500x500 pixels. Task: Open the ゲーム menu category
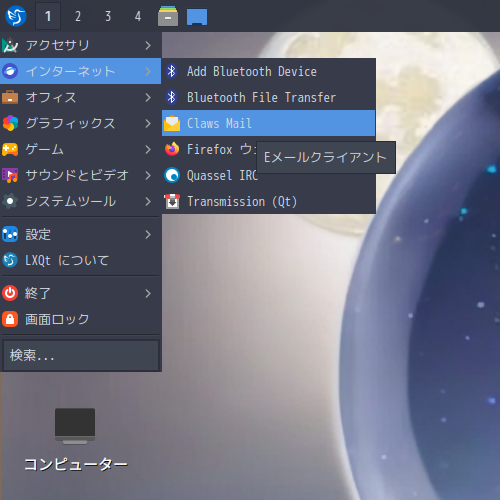[x=81, y=149]
